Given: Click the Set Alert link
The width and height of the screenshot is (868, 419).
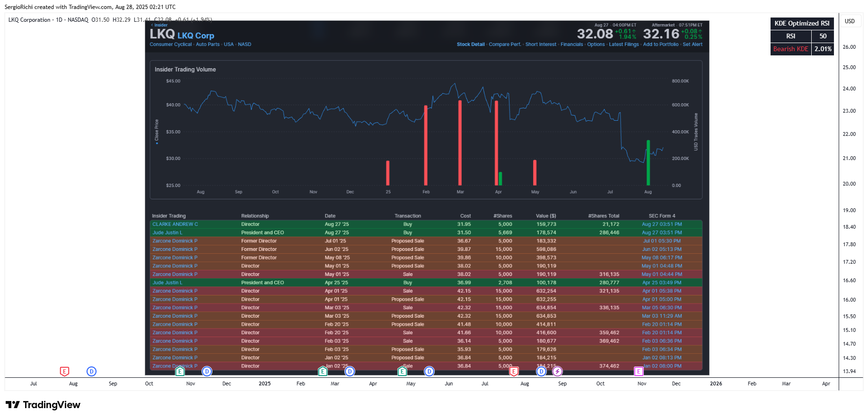Looking at the screenshot, I should point(693,45).
